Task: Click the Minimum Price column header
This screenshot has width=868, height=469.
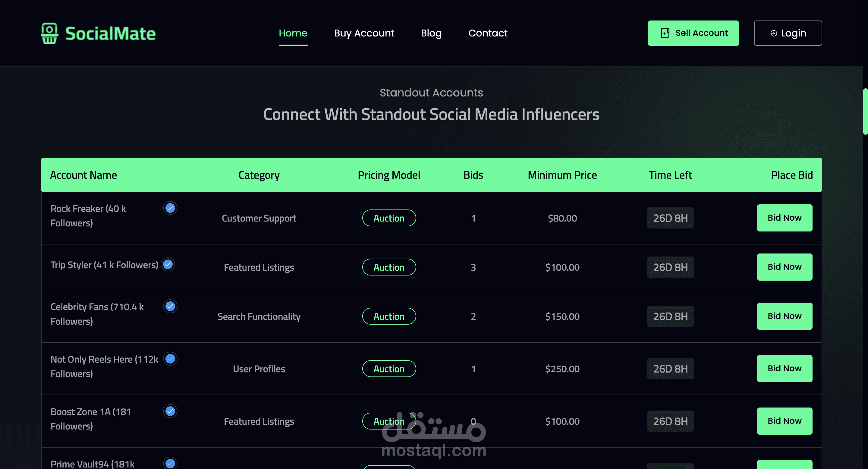Action: (x=562, y=175)
